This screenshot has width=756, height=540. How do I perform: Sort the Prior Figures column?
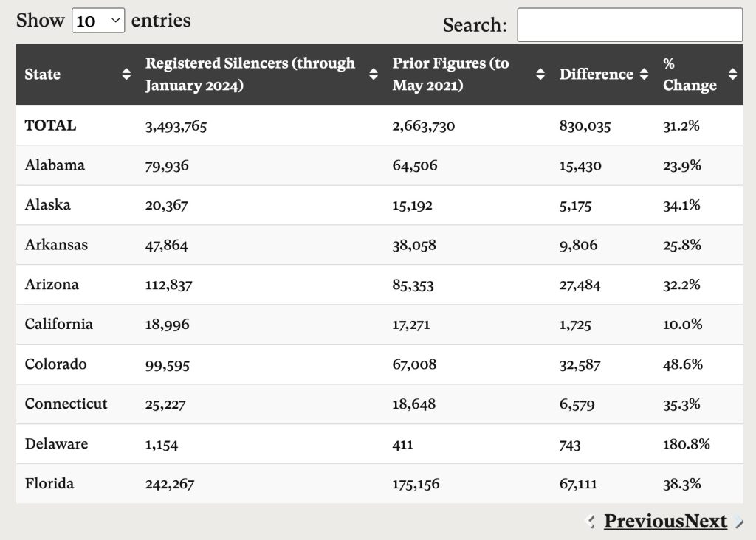tap(542, 74)
